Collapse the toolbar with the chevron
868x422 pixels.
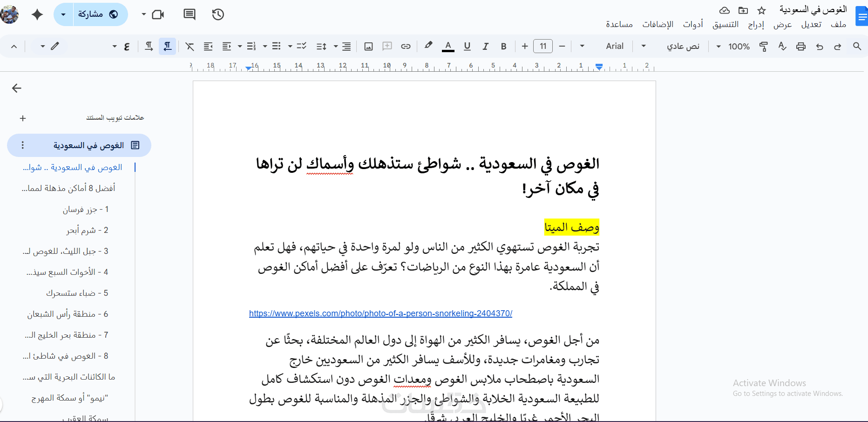(14, 46)
